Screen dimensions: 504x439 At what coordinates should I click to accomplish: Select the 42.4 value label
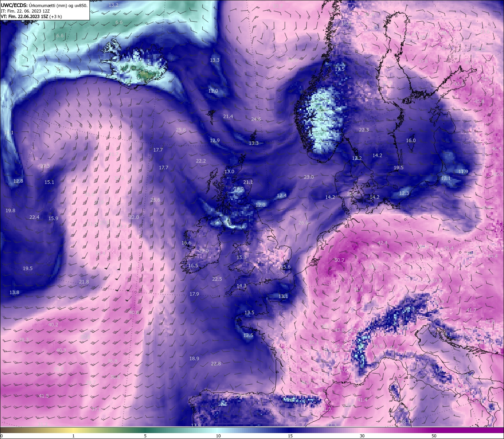(382, 243)
